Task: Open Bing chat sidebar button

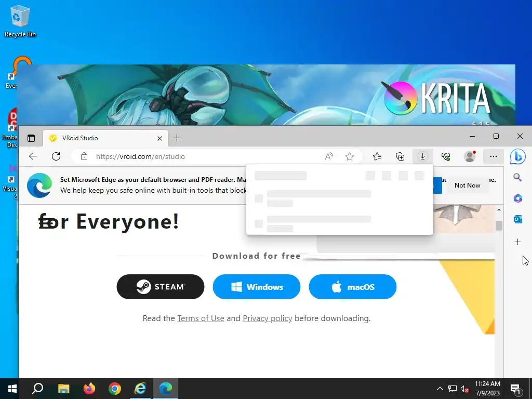Action: [x=518, y=157]
